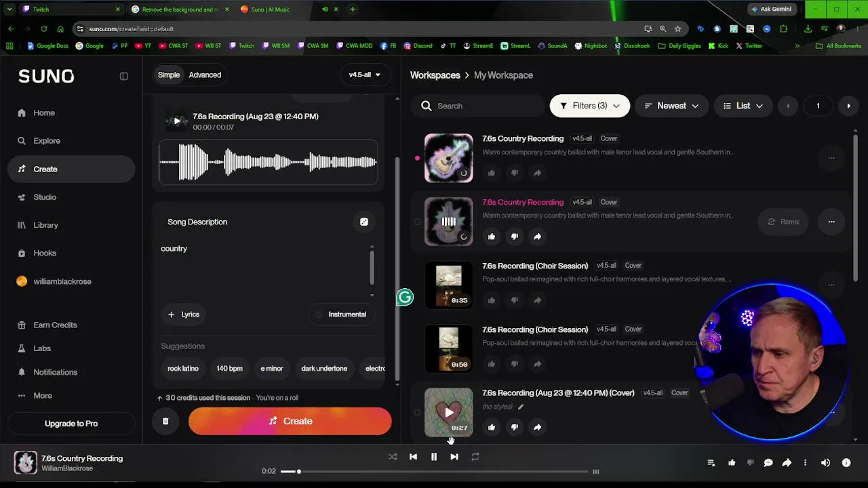Switch to Simple mode tab
Screen dimensions: 868x488
click(x=169, y=75)
